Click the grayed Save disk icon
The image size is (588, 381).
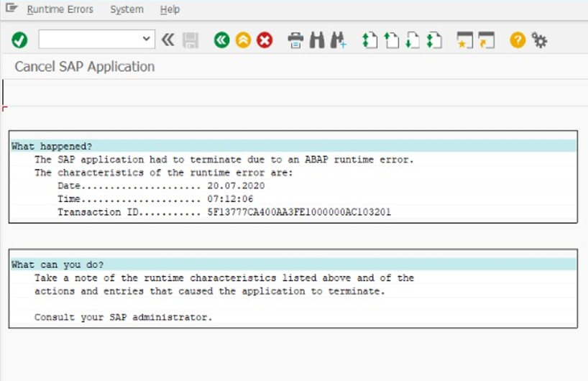(190, 40)
